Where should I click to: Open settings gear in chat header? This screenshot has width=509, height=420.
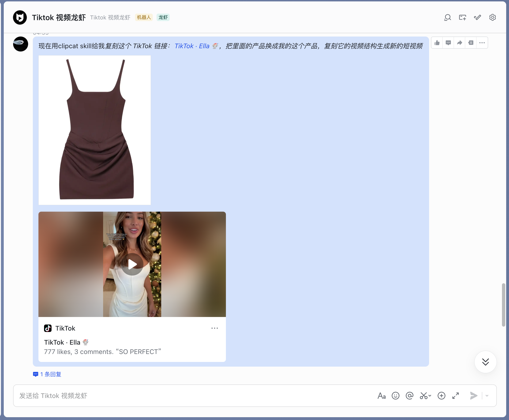[x=492, y=17]
